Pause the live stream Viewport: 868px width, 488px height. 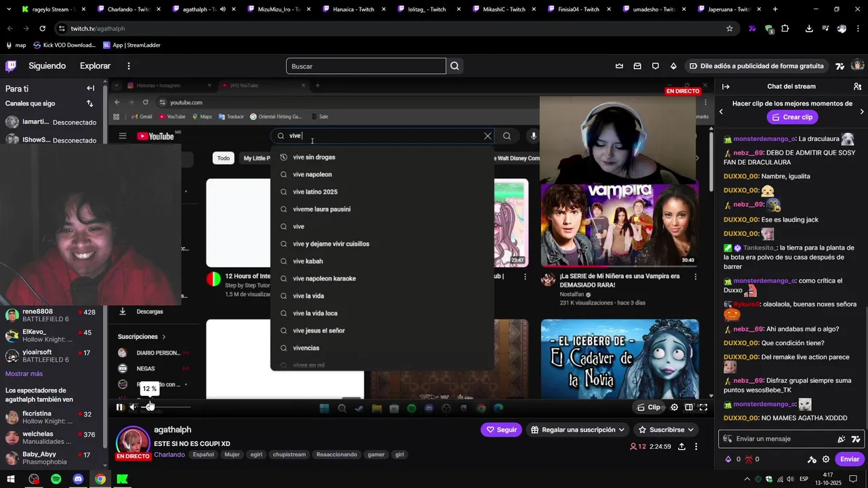tap(119, 407)
